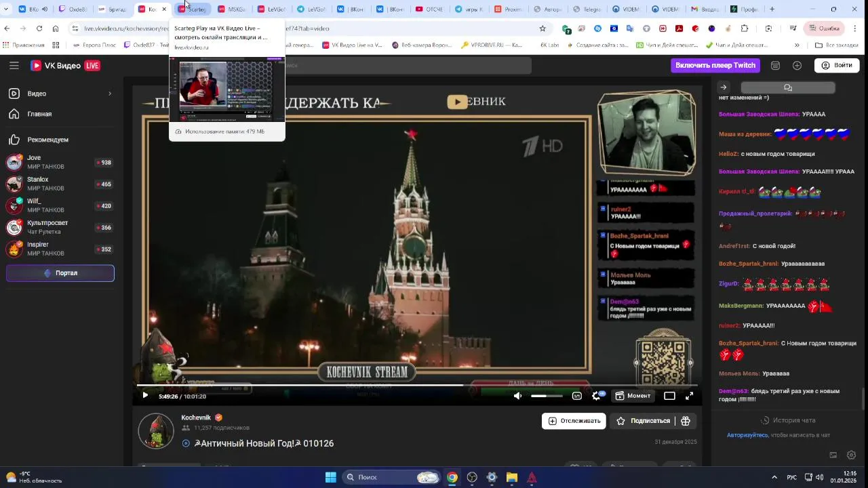
Task: Open the tab search dropdown
Action: click(x=6, y=9)
